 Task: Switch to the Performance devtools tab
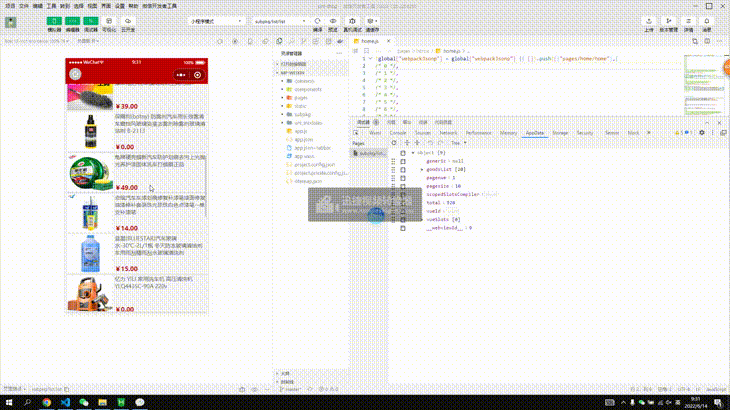pyautogui.click(x=479, y=133)
